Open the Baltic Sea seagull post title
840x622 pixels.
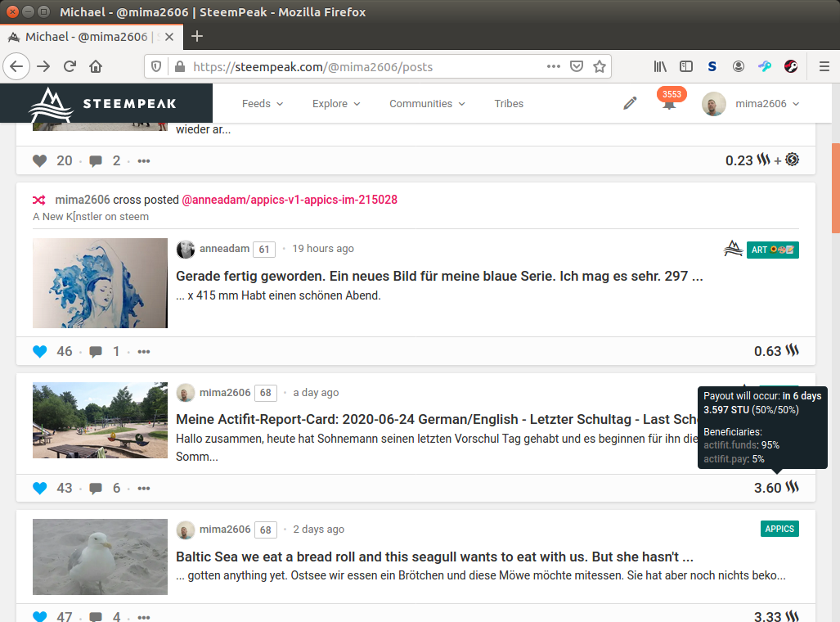pyautogui.click(x=434, y=557)
